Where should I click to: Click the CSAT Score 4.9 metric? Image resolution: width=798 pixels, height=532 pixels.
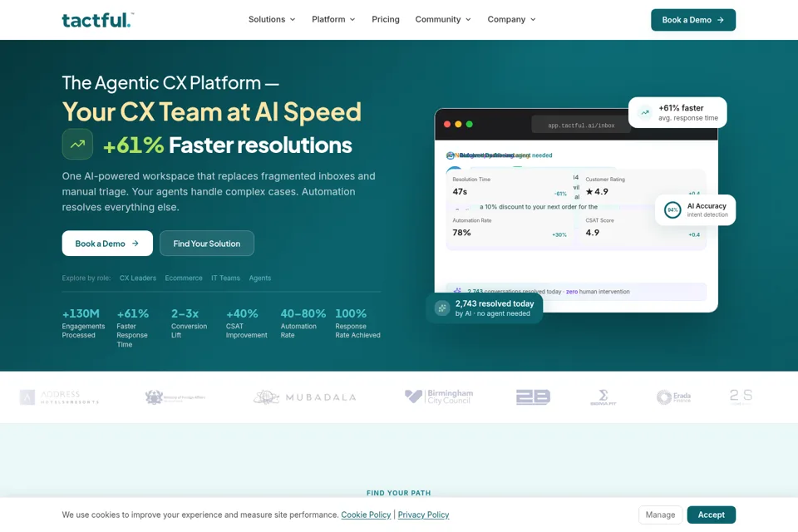[643, 228]
